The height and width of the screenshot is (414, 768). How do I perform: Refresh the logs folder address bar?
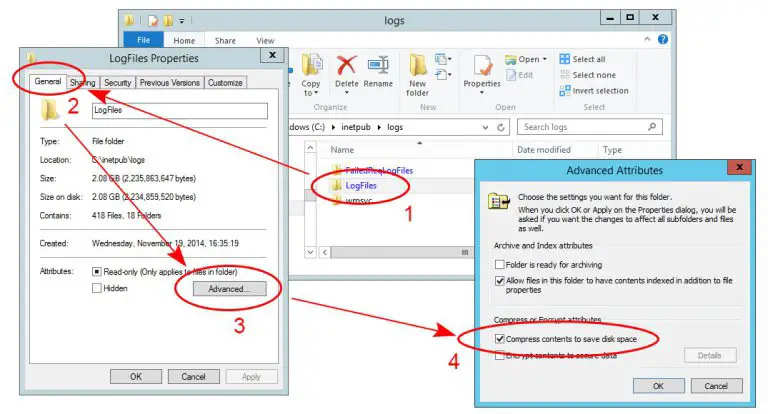(501, 127)
